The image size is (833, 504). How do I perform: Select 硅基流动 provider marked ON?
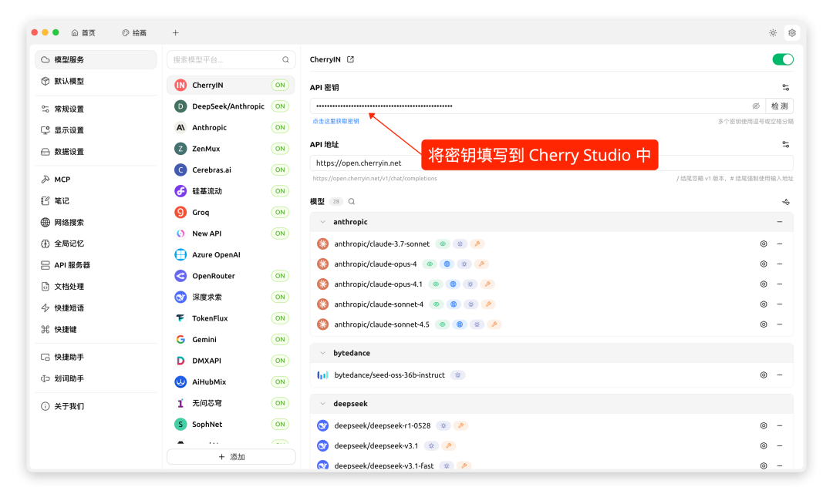(x=231, y=191)
